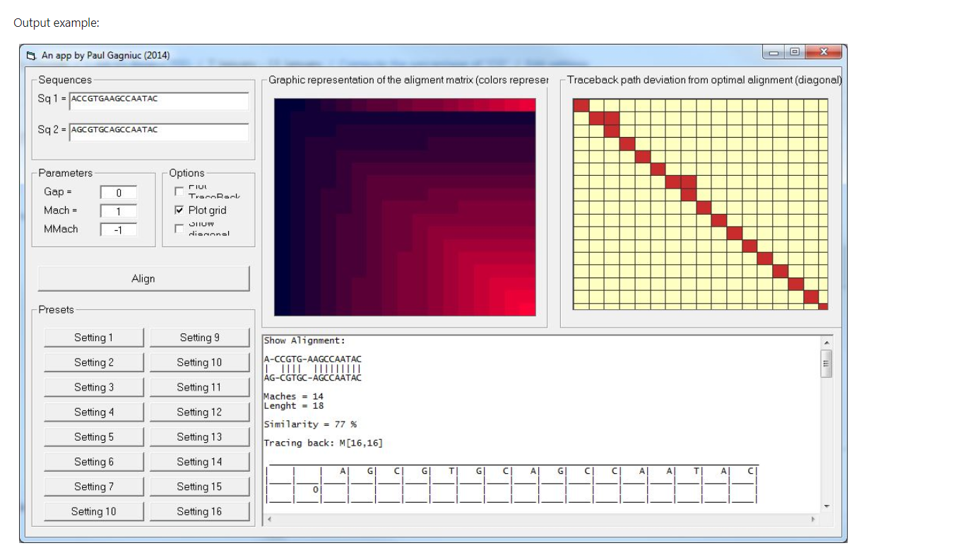The image size is (972, 560).
Task: Click the "Lenght = 18" output line
Action: [293, 405]
